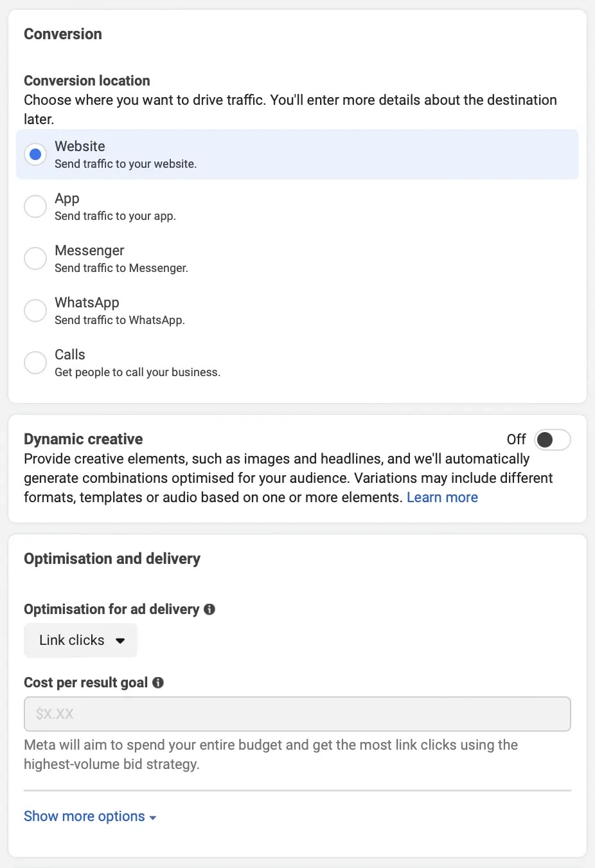Screen dimensions: 595x868
Task: Open the Learn more link about Dynamic creative
Action: (442, 497)
